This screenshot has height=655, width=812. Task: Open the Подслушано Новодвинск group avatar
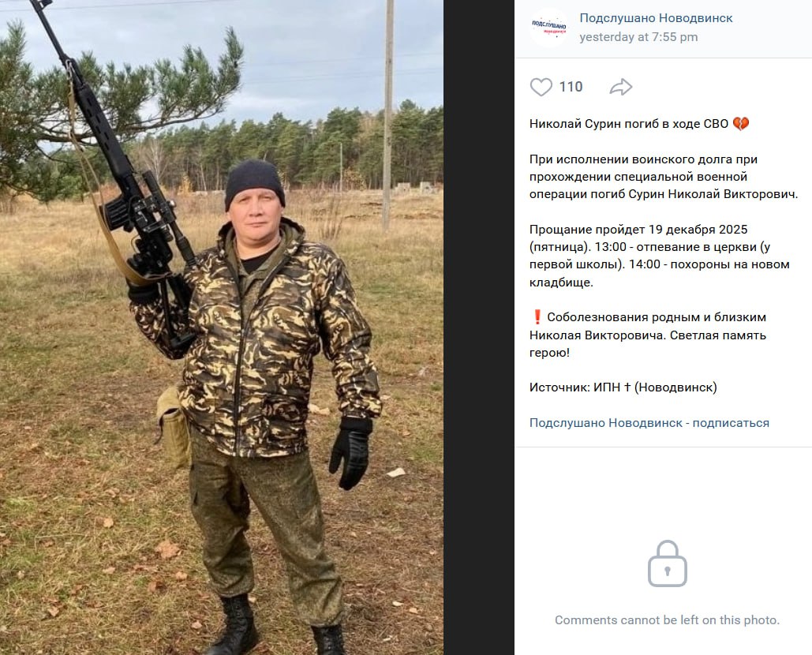click(549, 28)
